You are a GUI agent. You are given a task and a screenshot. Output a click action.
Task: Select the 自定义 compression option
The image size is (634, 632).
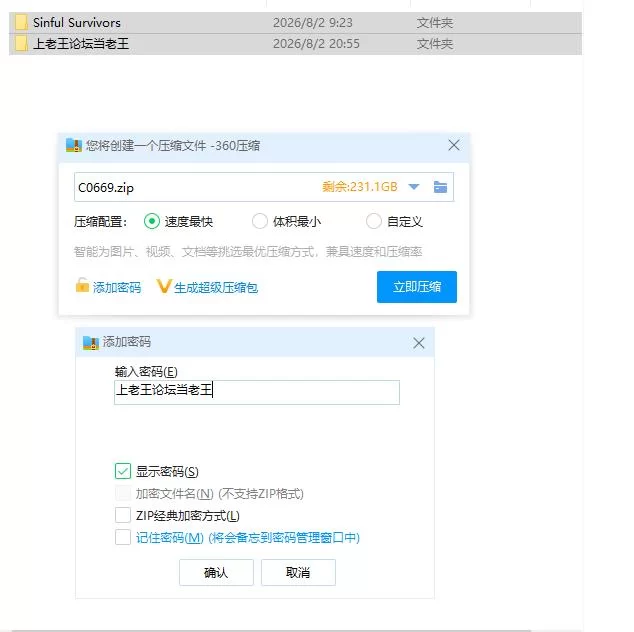pyautogui.click(x=374, y=221)
